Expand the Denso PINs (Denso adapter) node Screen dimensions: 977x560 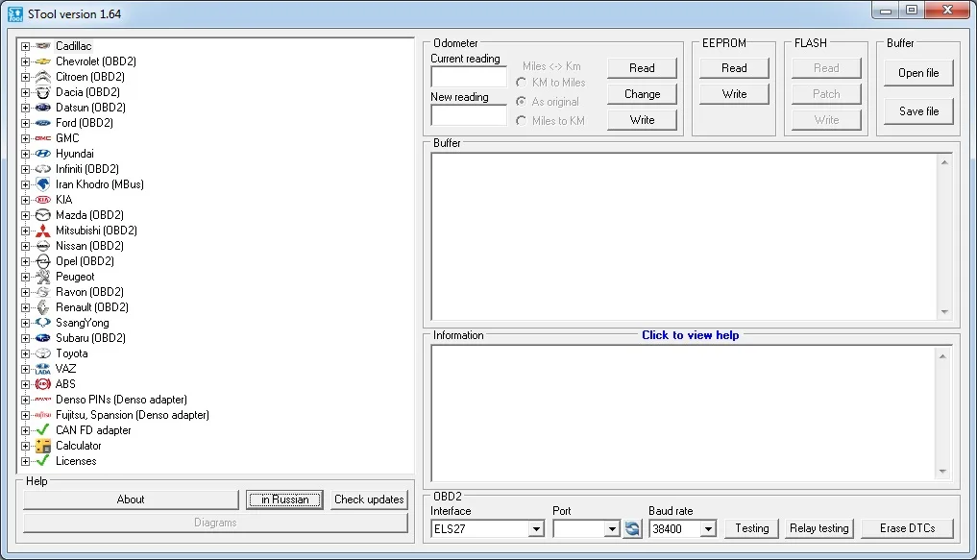click(25, 400)
